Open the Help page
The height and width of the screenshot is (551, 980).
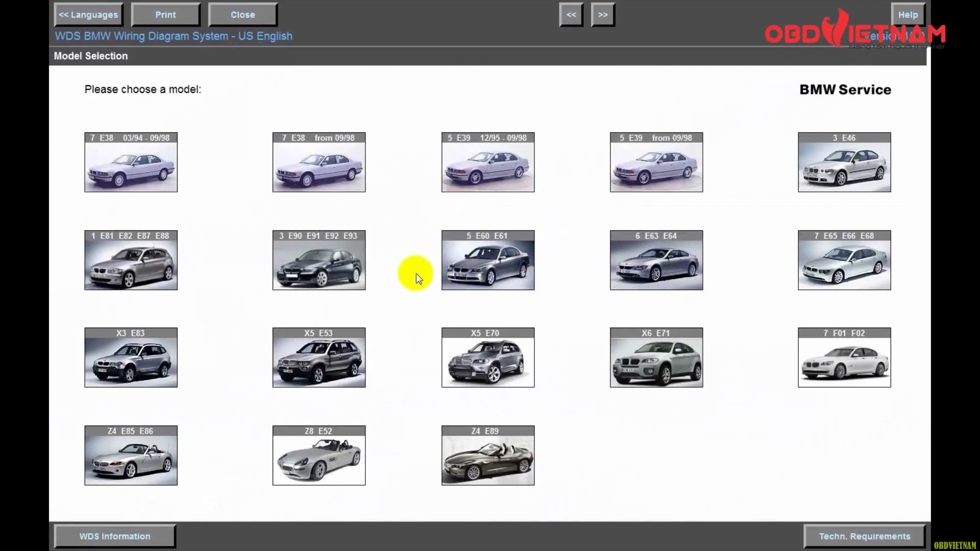coord(908,15)
